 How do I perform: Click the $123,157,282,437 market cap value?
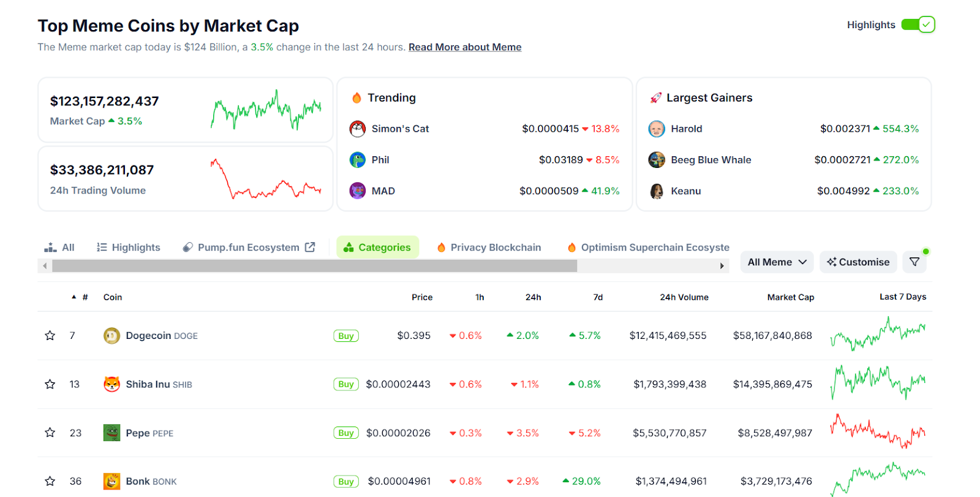pos(104,101)
